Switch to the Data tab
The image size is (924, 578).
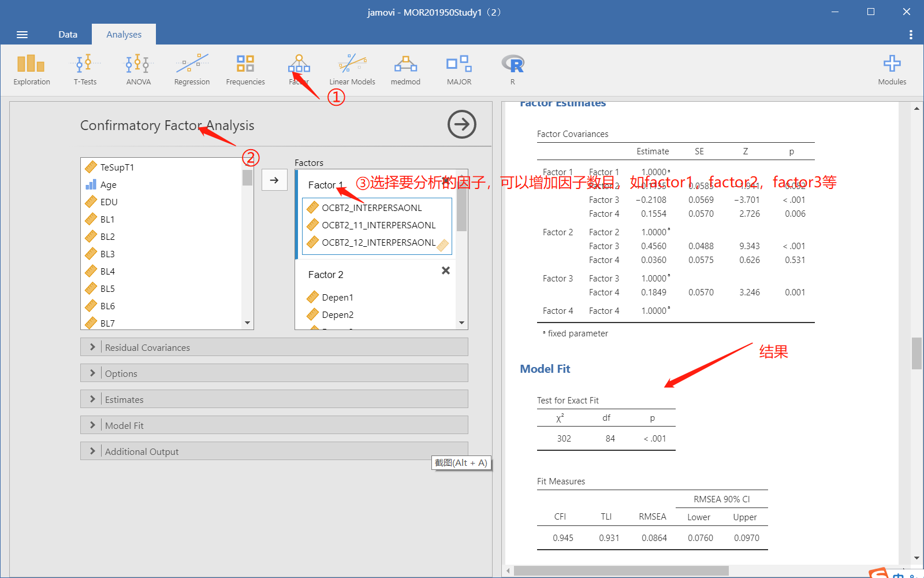coord(68,35)
